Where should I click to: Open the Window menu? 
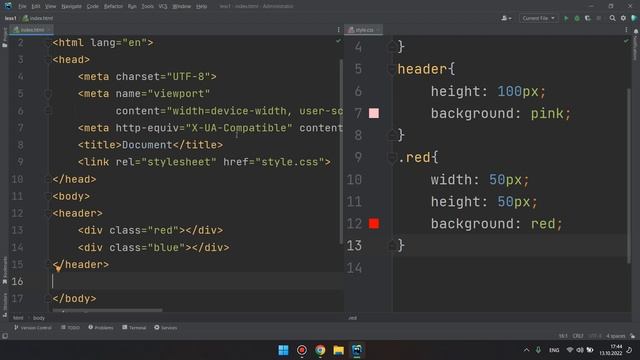click(x=182, y=6)
